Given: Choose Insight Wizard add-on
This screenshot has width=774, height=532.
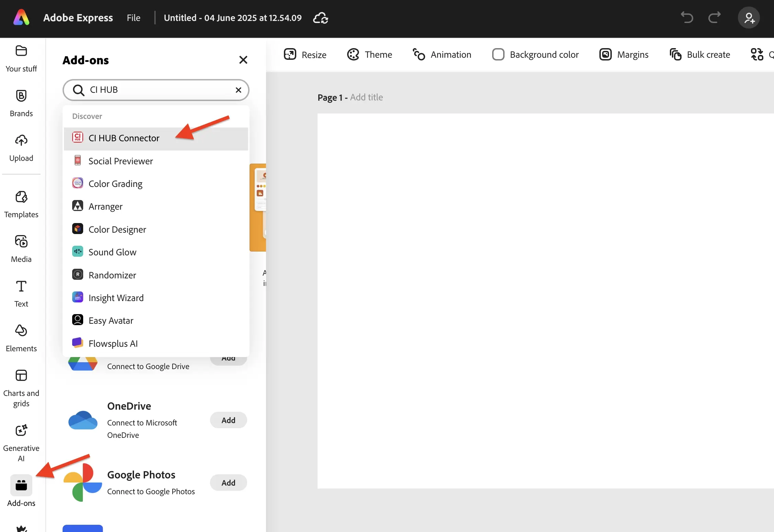Looking at the screenshot, I should coord(156,298).
